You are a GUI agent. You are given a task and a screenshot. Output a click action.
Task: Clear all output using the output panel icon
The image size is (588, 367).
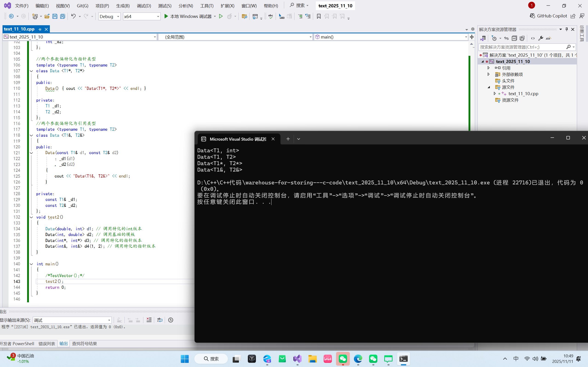point(149,320)
